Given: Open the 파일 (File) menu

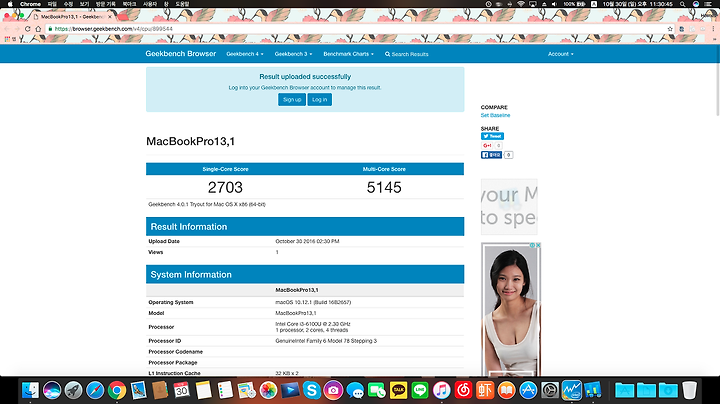Looking at the screenshot, I should [52, 4].
